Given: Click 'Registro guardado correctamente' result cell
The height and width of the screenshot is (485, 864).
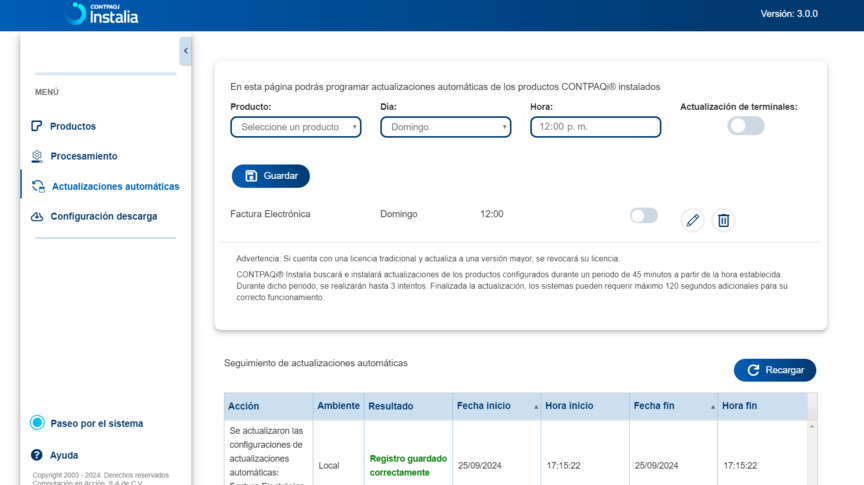Looking at the screenshot, I should click(408, 465).
